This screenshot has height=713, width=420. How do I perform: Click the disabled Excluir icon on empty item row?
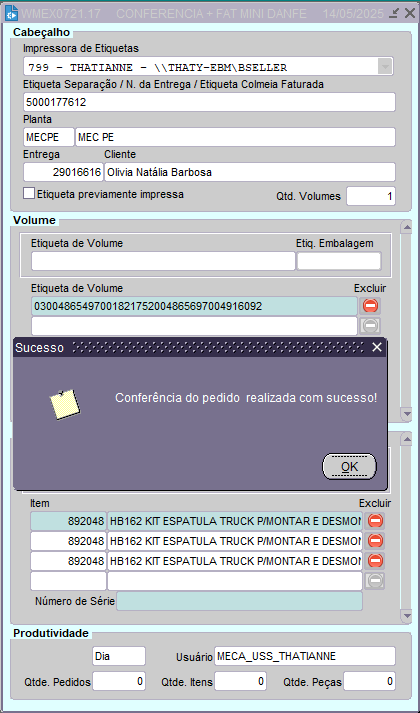[x=375, y=581]
